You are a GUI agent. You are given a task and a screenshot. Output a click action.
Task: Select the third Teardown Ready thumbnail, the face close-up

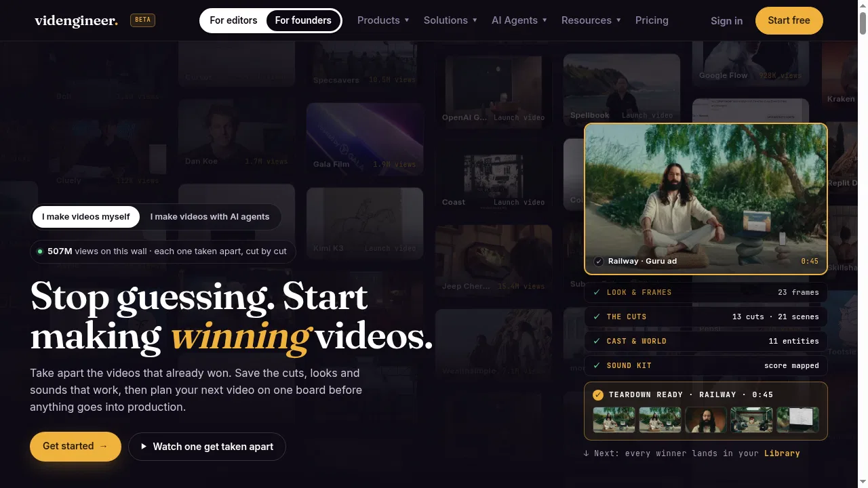(x=706, y=420)
